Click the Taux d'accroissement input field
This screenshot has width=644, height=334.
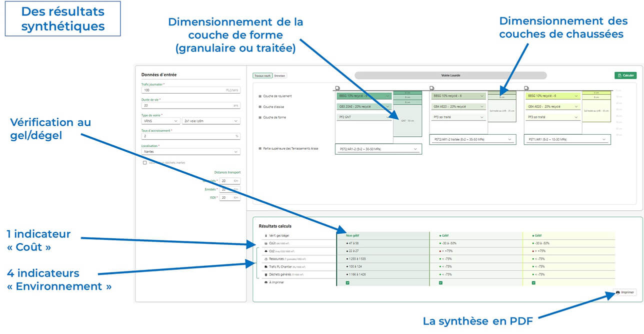[x=191, y=136]
